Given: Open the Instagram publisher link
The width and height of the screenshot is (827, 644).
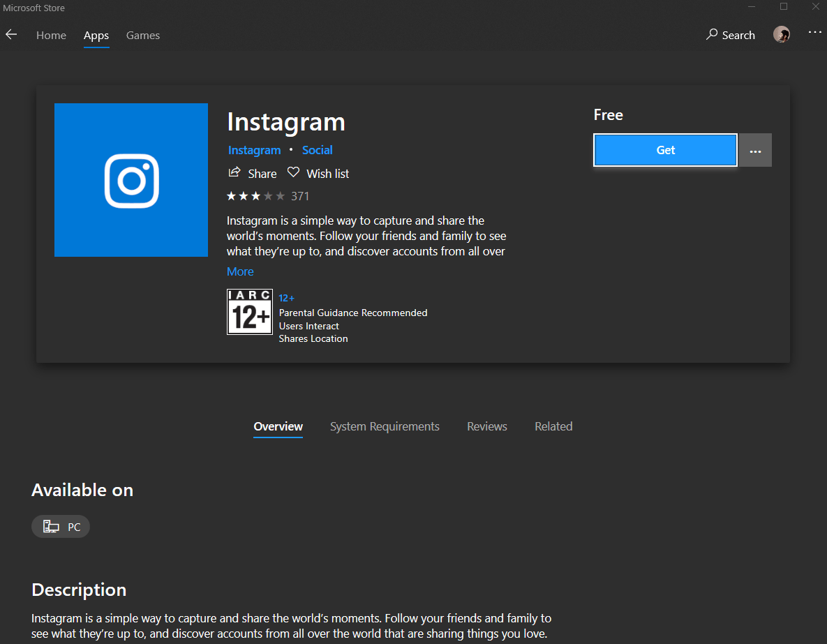Looking at the screenshot, I should click(254, 150).
